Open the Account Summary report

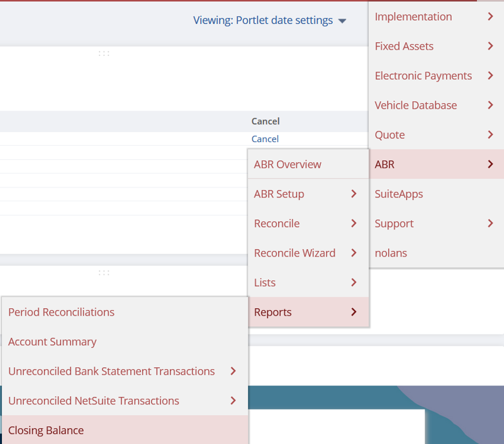[x=52, y=342]
